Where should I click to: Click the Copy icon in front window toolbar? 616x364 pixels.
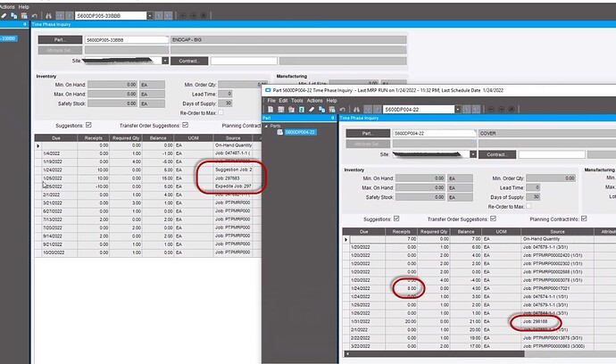(x=321, y=110)
